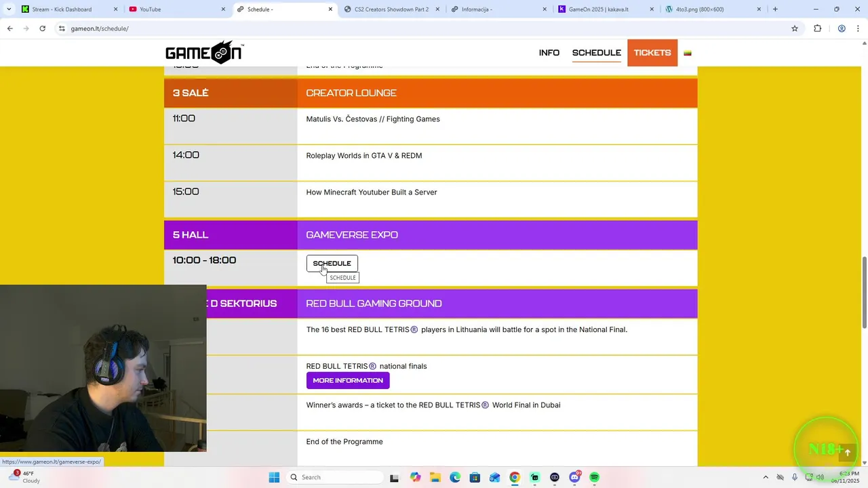868x488 pixels.
Task: Open the SCHEDULE navigation item
Action: [x=597, y=53]
